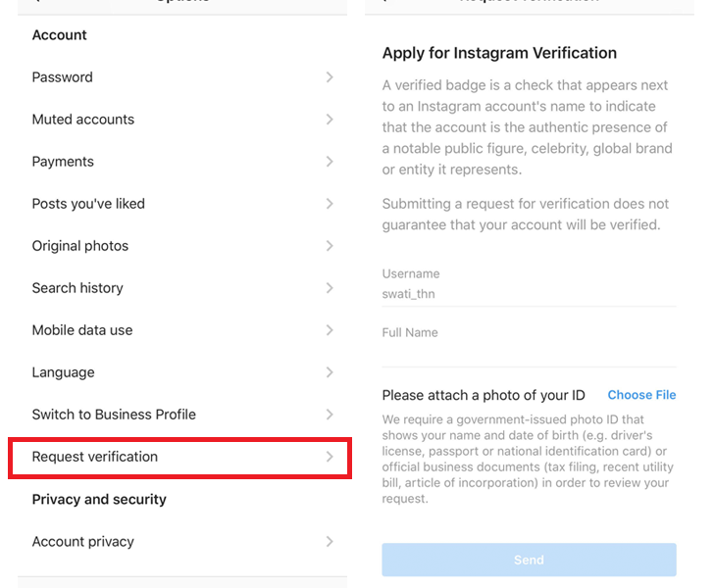This screenshot has width=714, height=588.
Task: Open the Account privacy text label
Action: click(x=83, y=542)
